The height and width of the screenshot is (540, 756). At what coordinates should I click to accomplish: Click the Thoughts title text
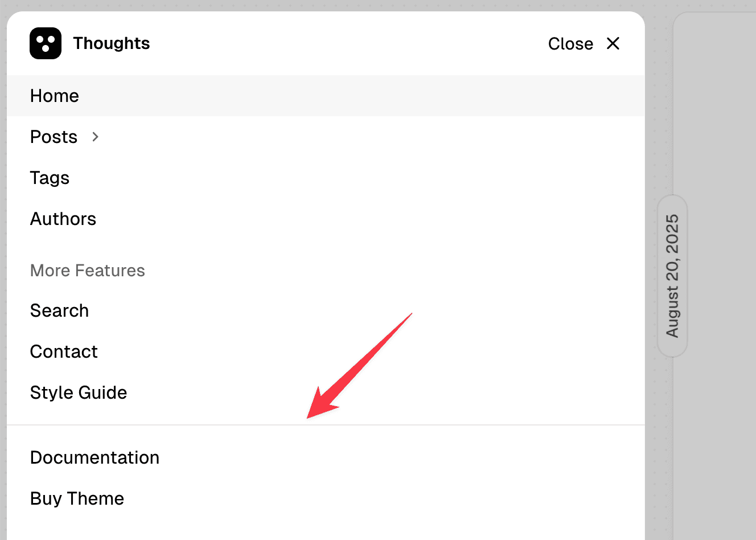pos(111,43)
